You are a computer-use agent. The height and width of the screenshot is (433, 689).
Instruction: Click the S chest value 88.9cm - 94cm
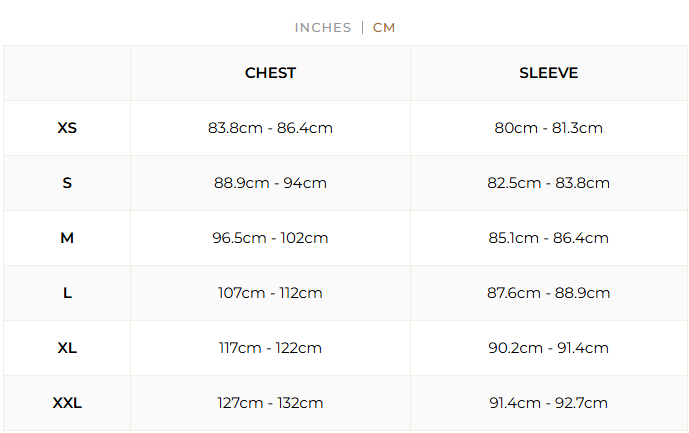tap(270, 183)
